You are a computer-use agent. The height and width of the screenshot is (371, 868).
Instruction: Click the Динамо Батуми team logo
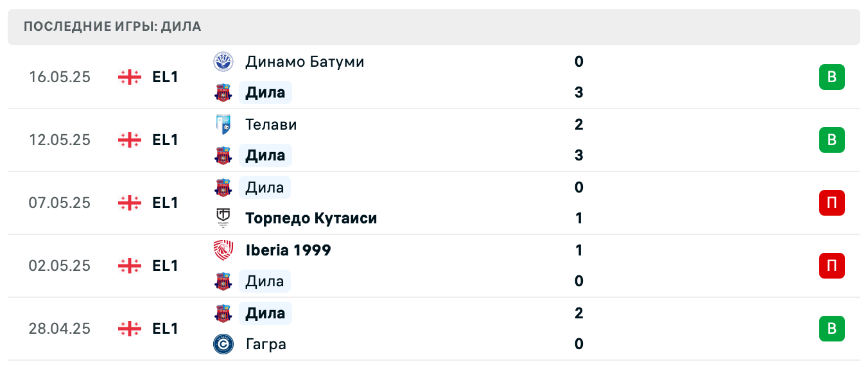(x=223, y=62)
